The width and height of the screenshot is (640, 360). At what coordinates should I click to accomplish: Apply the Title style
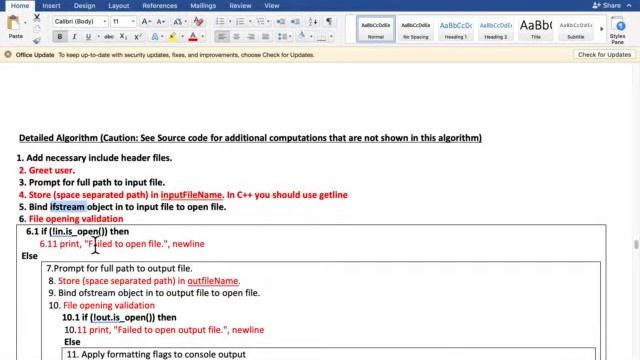pos(536,29)
